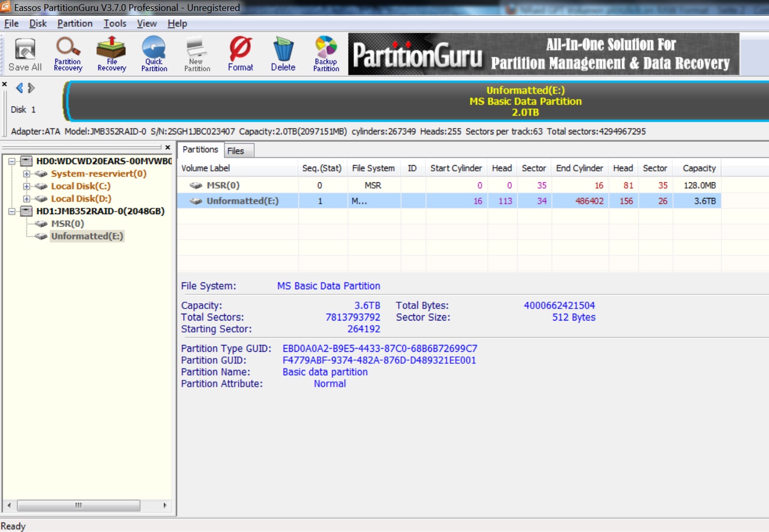769x532 pixels.
Task: Sort by Volume Label column header
Action: click(238, 168)
